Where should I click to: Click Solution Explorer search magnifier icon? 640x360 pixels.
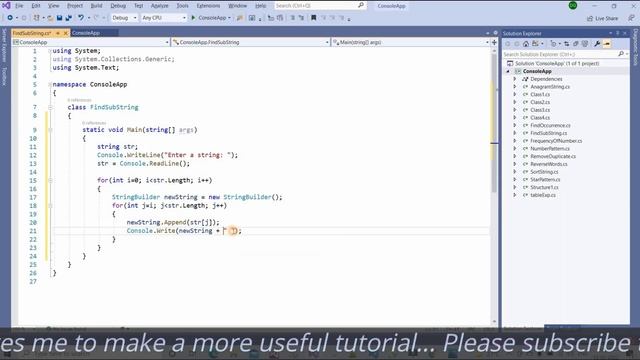[621, 54]
